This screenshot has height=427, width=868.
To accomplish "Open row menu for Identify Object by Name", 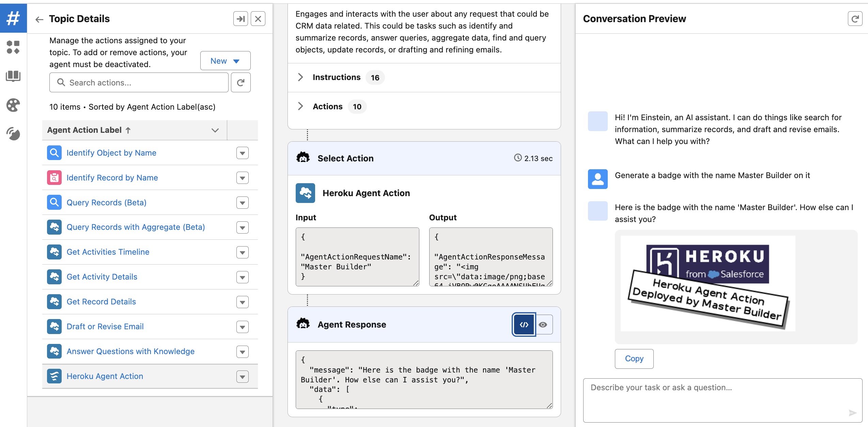I will (243, 153).
